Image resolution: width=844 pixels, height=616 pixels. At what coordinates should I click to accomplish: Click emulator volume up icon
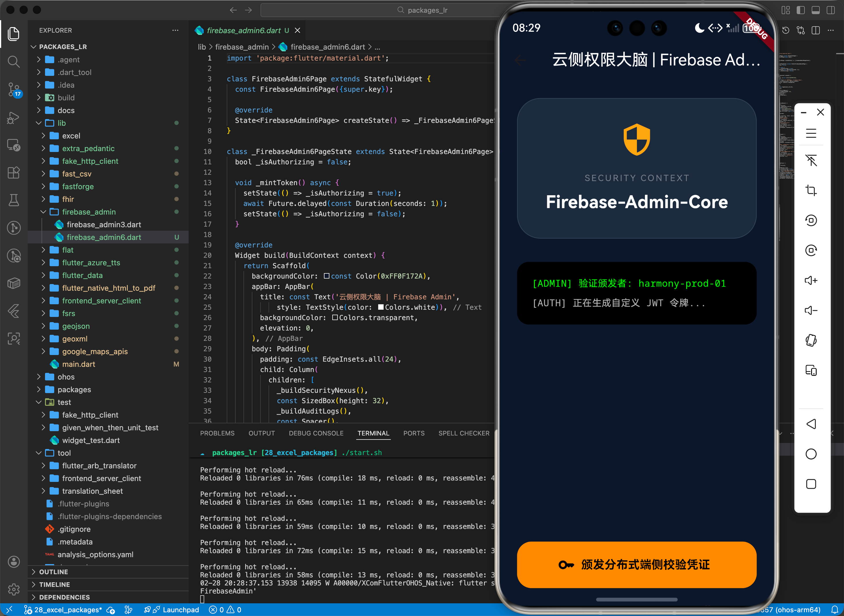tap(811, 280)
